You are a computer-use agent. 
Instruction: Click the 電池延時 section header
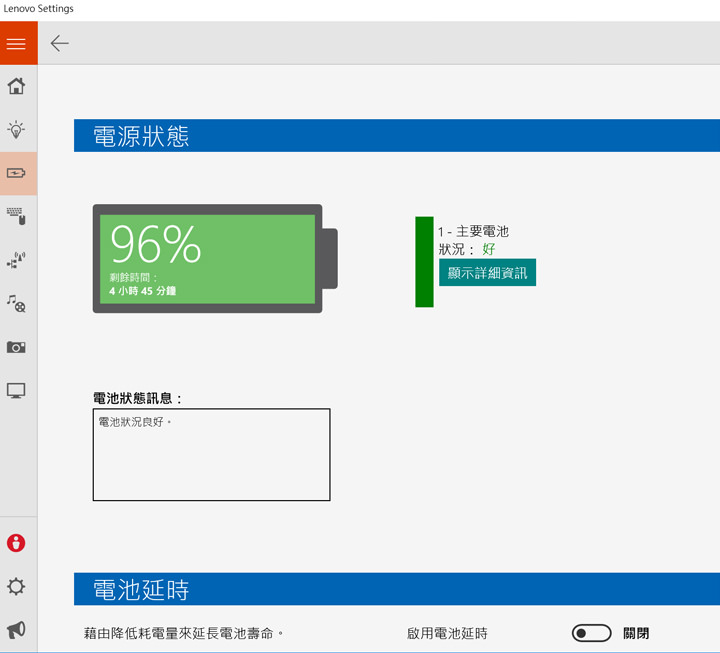[x=141, y=590]
